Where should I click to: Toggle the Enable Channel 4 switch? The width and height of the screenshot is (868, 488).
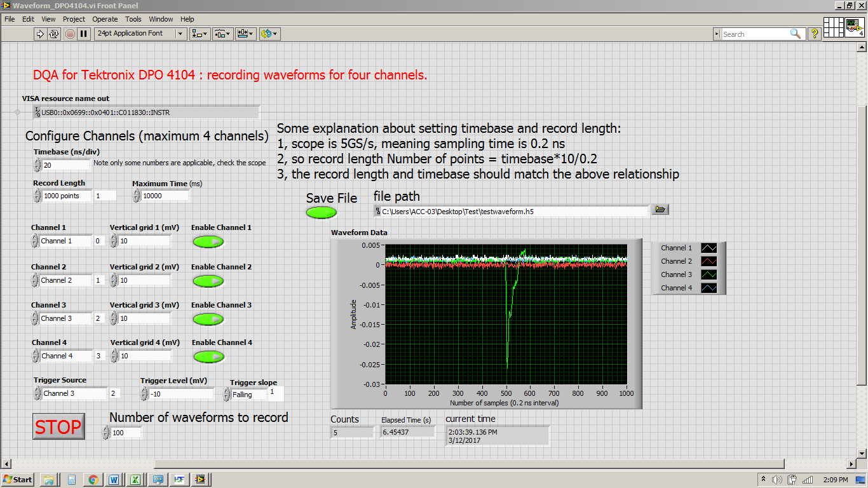tap(208, 356)
